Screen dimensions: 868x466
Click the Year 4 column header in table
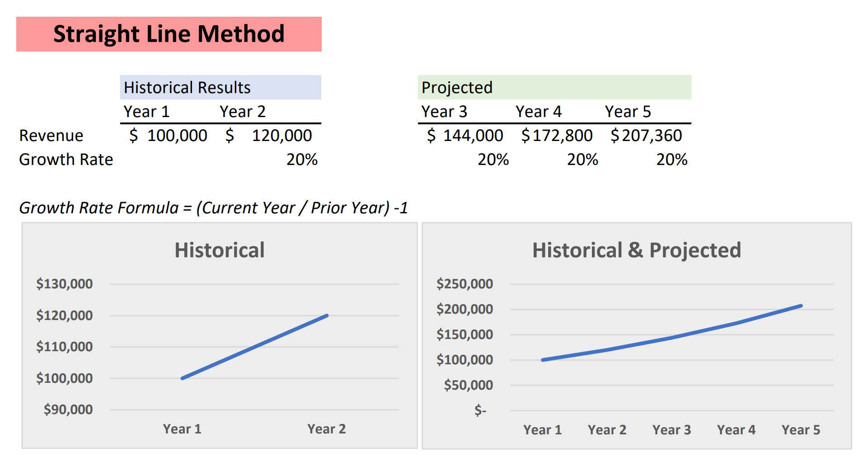click(x=538, y=112)
